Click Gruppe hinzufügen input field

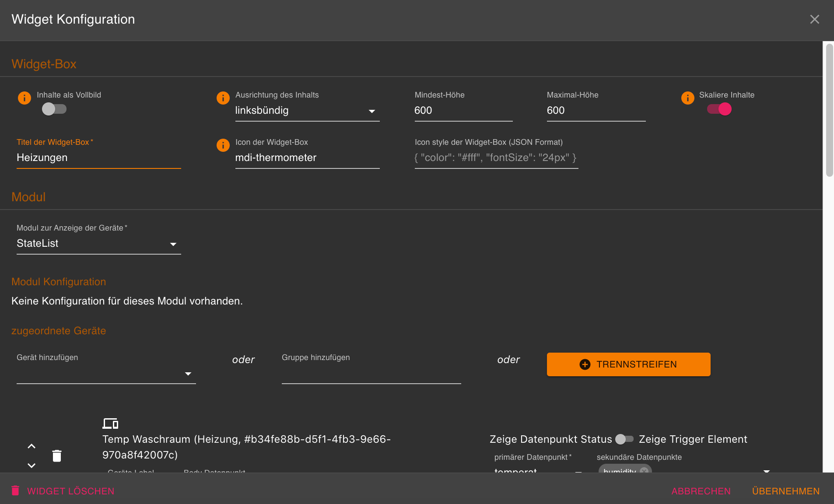[x=371, y=374]
